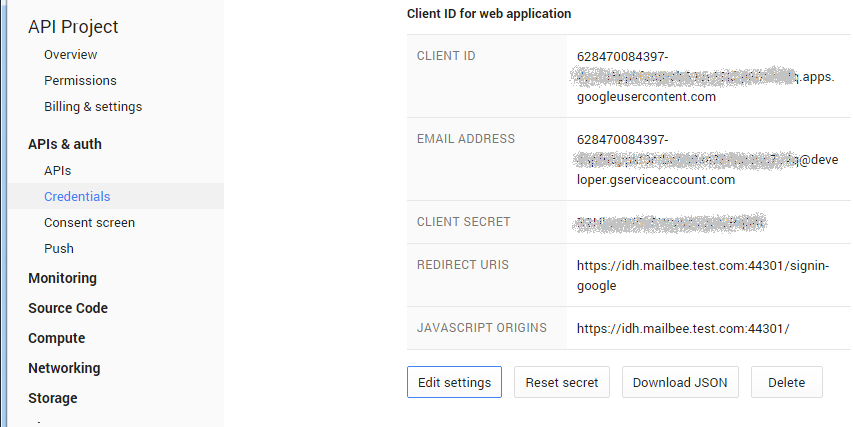Viewport: 853px width, 427px height.
Task: Open the Consent screen page
Action: pos(89,222)
